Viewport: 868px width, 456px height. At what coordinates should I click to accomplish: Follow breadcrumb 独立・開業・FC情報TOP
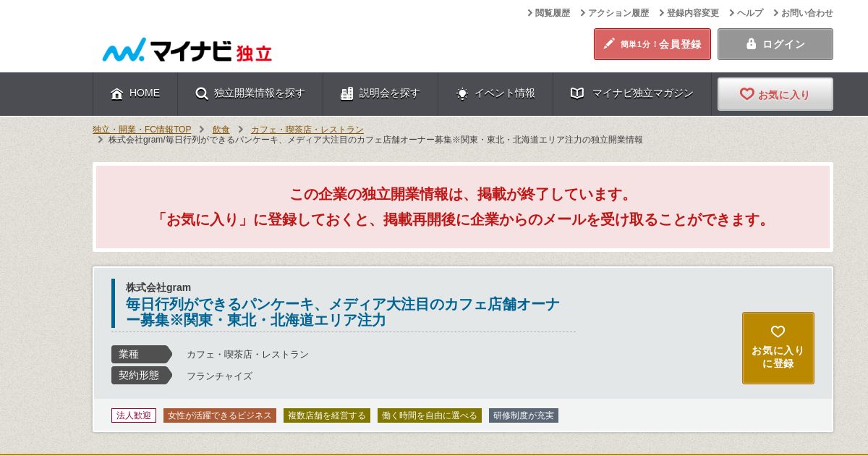tap(142, 130)
